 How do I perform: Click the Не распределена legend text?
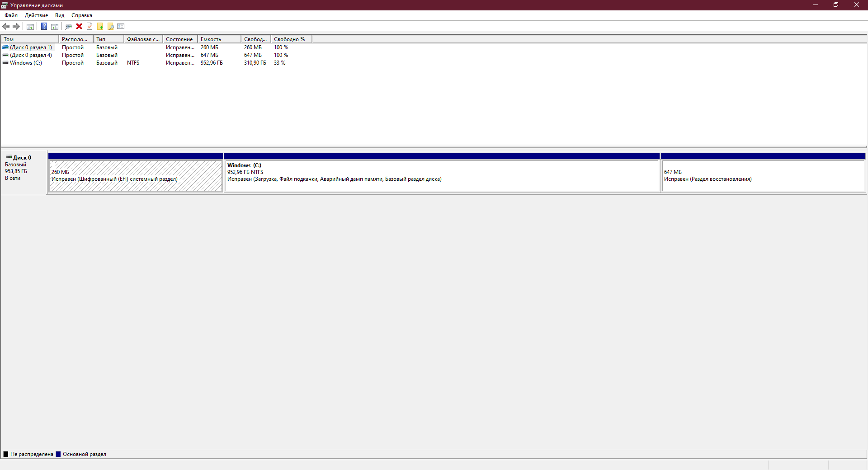32,454
